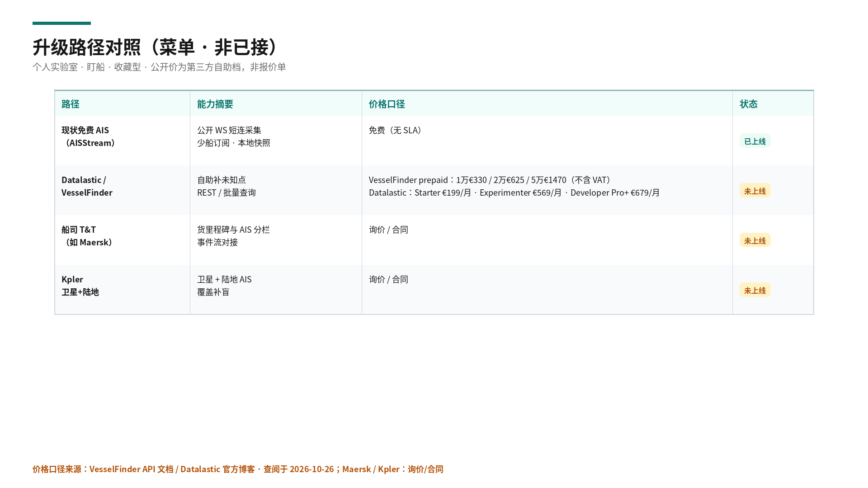Click 未上线 badge in Datalastic row
The image size is (868, 488).
[755, 191]
